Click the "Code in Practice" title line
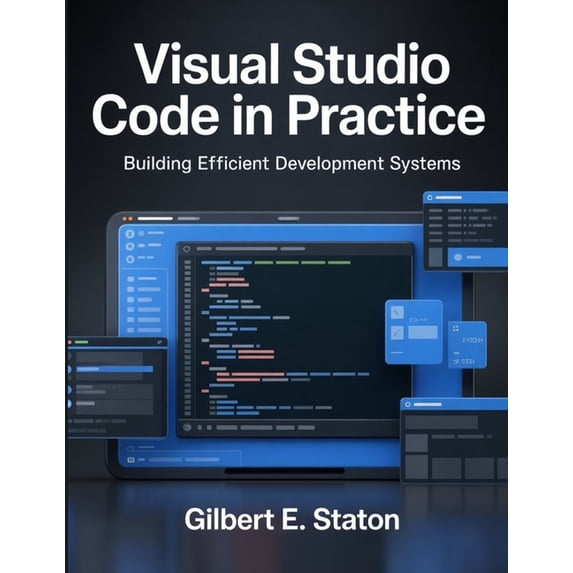Image resolution: width=573 pixels, height=573 pixels. 288,115
